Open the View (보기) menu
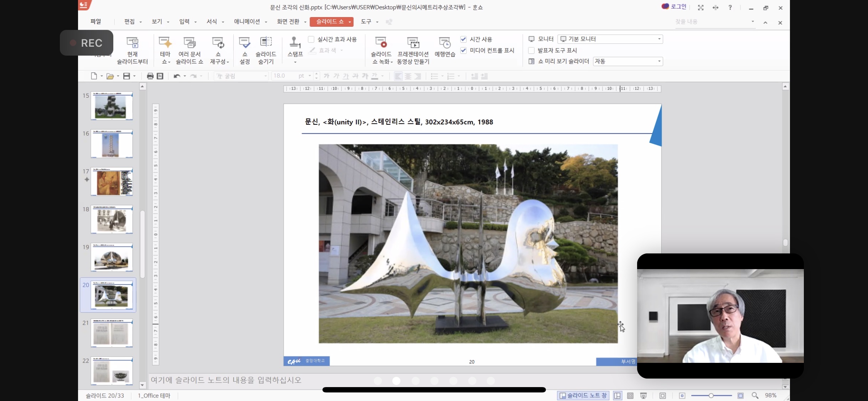The image size is (868, 401). coord(157,22)
